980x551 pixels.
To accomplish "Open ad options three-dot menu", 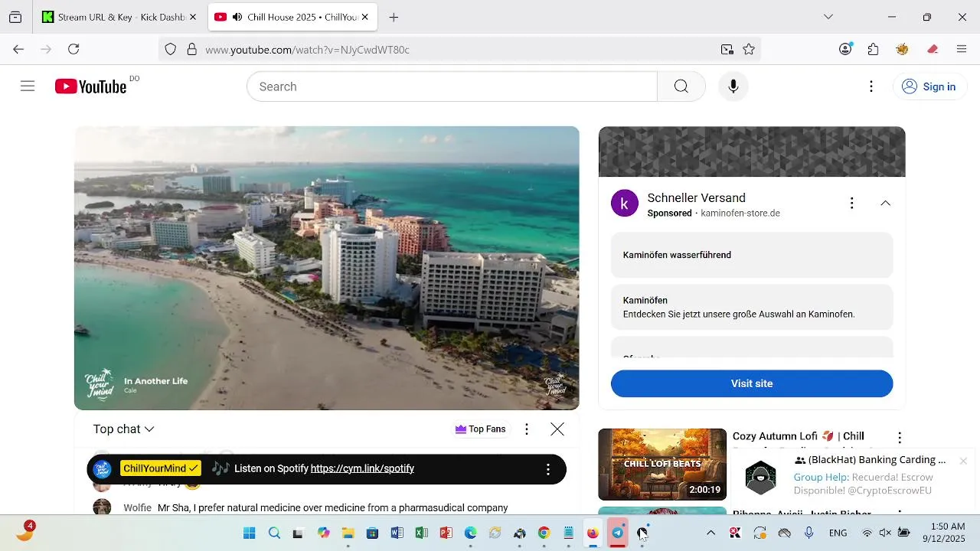I will (851, 203).
